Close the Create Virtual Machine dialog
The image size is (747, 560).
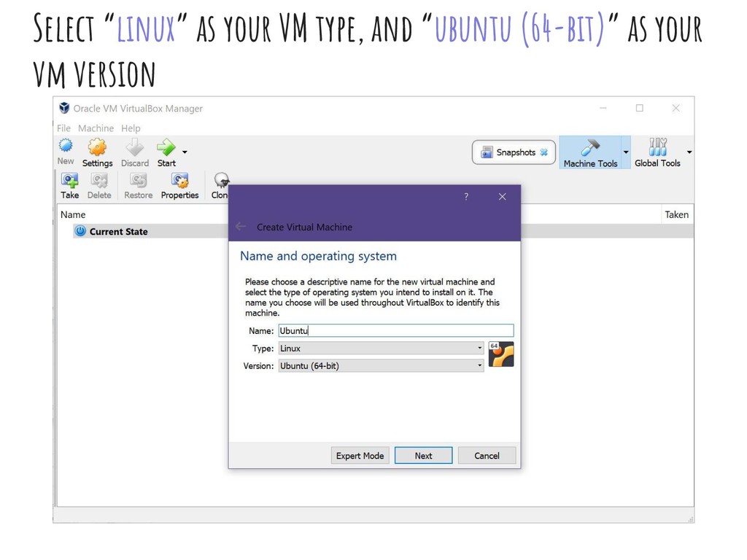click(x=502, y=197)
